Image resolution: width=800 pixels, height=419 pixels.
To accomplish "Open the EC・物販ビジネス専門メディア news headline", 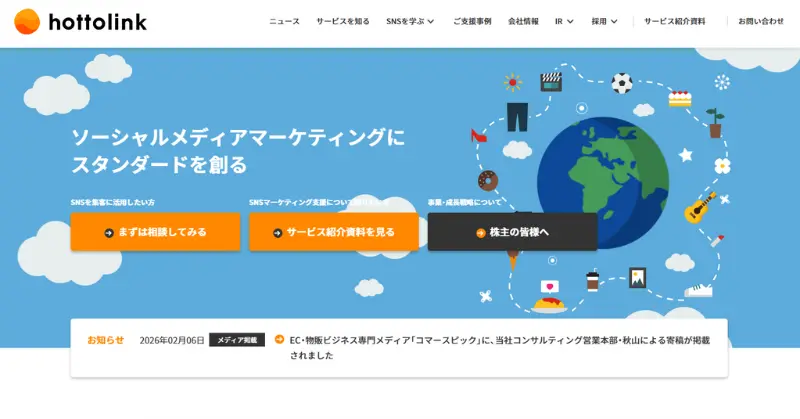I will click(499, 348).
